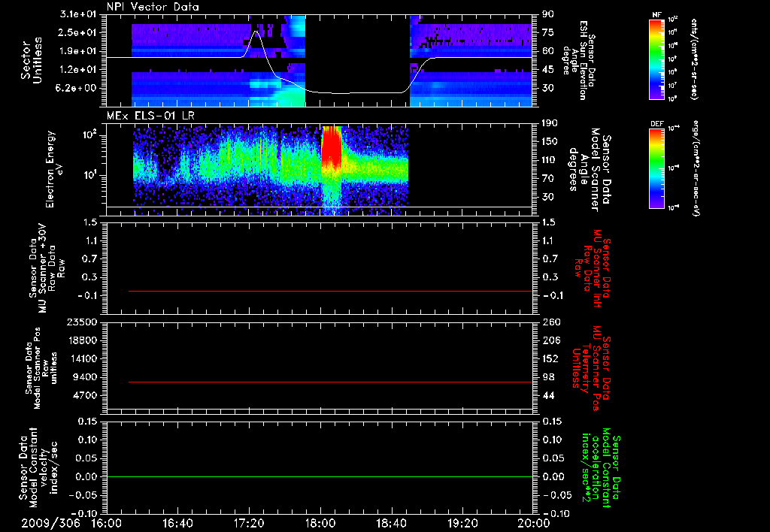Click the 190 scanner angle tick label
The height and width of the screenshot is (532, 770).
point(550,123)
